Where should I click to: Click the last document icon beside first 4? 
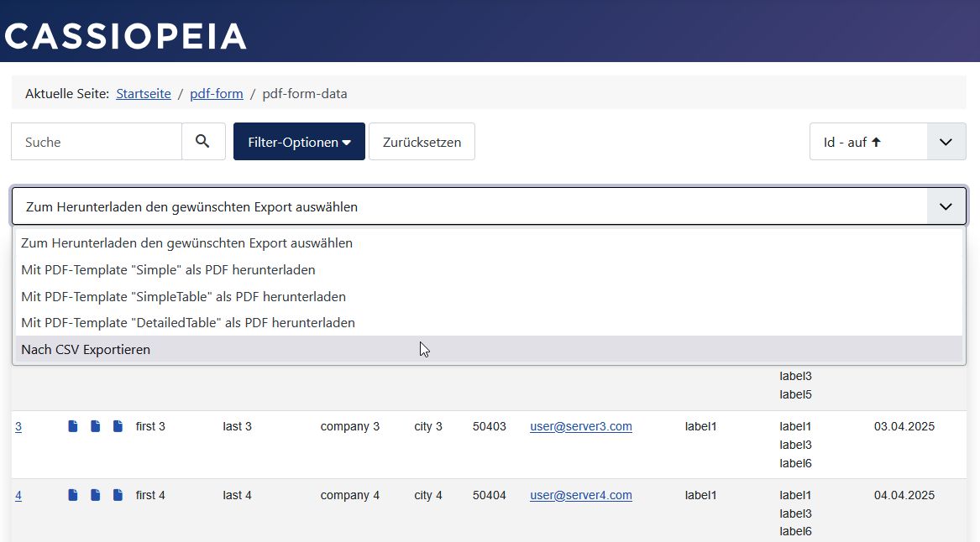point(118,495)
